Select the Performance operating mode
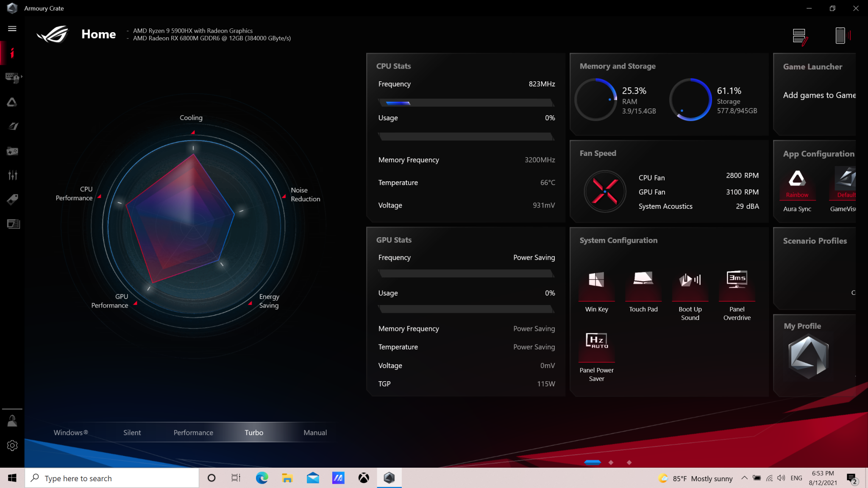Image resolution: width=868 pixels, height=488 pixels. click(193, 433)
